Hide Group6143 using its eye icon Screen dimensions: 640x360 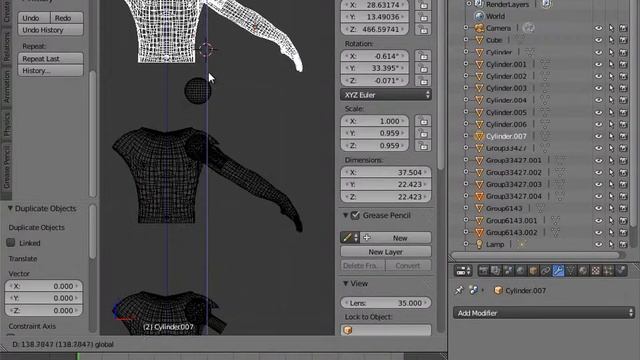pyautogui.click(x=598, y=208)
